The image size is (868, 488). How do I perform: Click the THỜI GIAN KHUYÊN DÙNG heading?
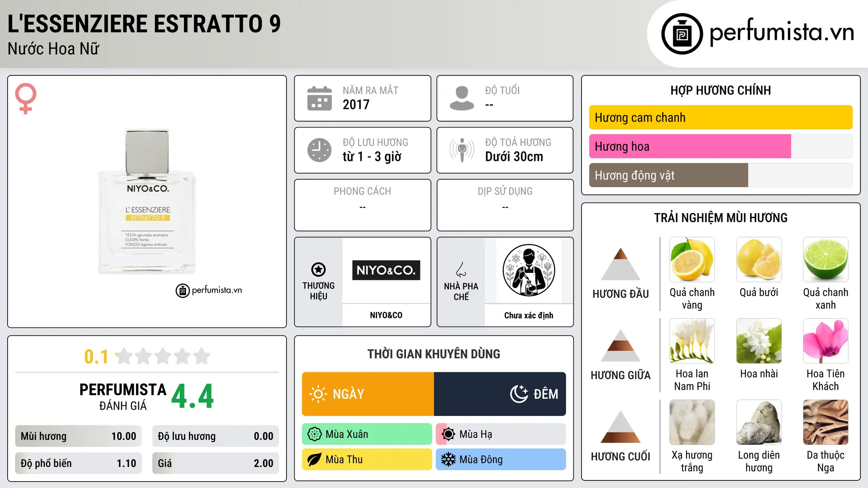pos(434,354)
